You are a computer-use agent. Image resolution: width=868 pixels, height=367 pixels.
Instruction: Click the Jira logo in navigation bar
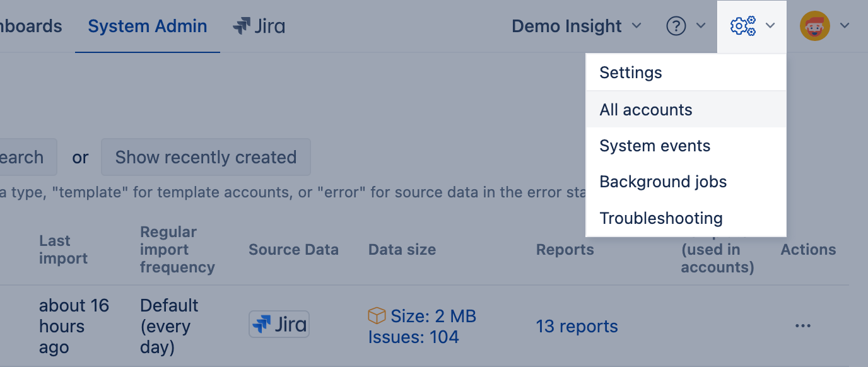259,26
